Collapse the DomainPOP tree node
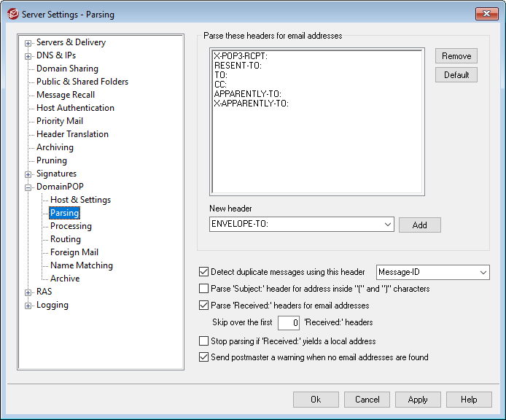Viewport: 506px width, 420px height. point(28,187)
